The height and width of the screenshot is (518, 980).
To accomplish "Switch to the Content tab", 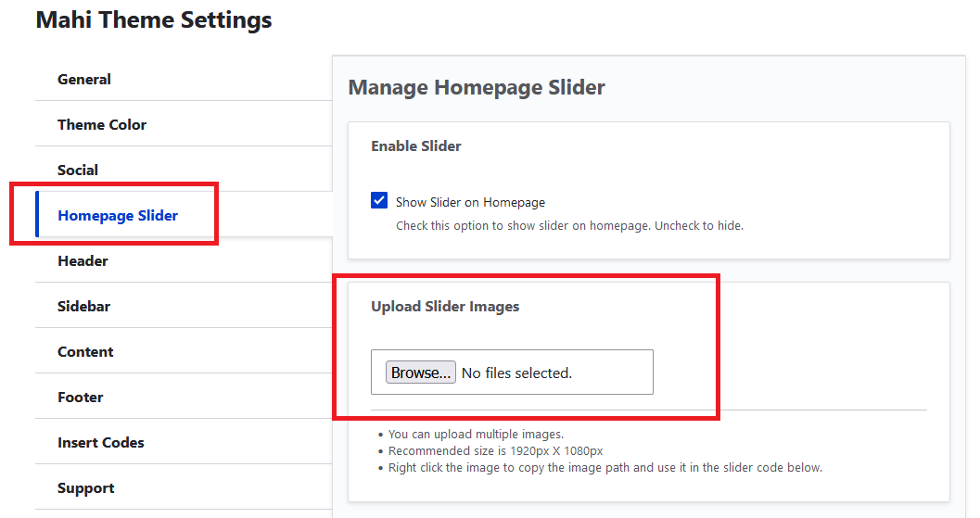I will (85, 352).
